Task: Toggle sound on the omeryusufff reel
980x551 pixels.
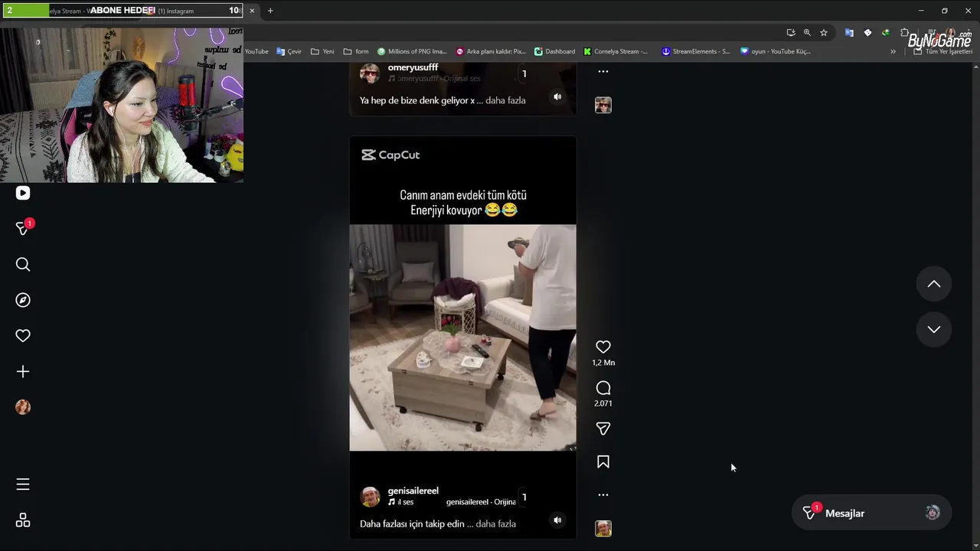Action: (557, 96)
